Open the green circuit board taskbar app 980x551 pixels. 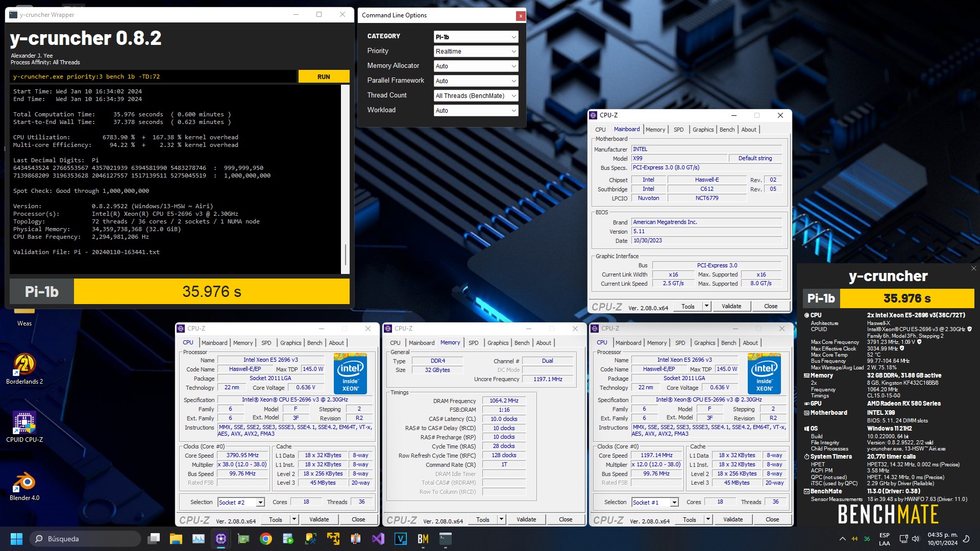point(243,539)
